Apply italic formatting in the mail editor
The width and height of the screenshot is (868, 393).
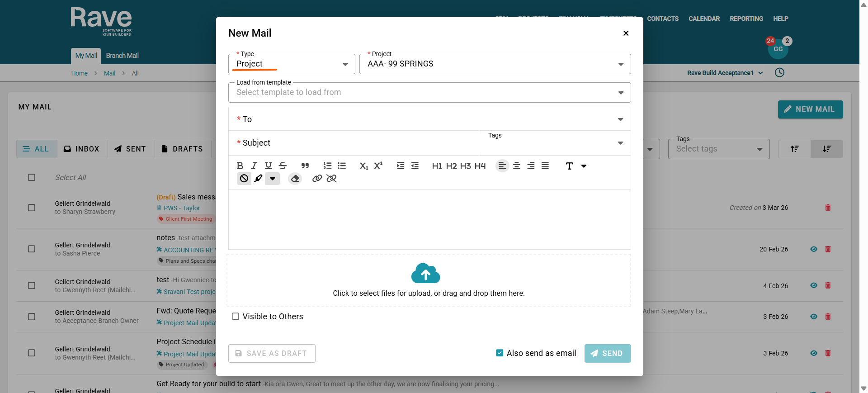254,166
